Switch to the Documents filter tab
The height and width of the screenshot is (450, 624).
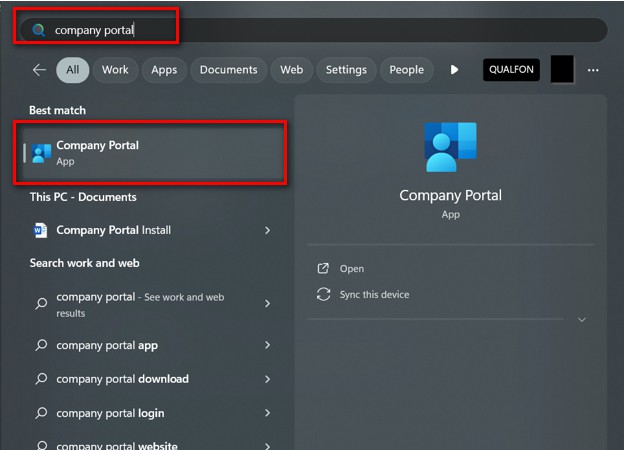(x=228, y=70)
